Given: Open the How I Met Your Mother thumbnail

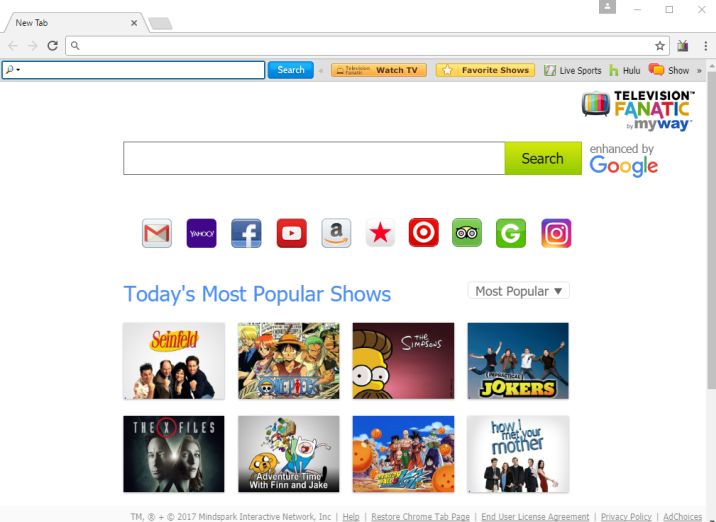Looking at the screenshot, I should [x=518, y=453].
